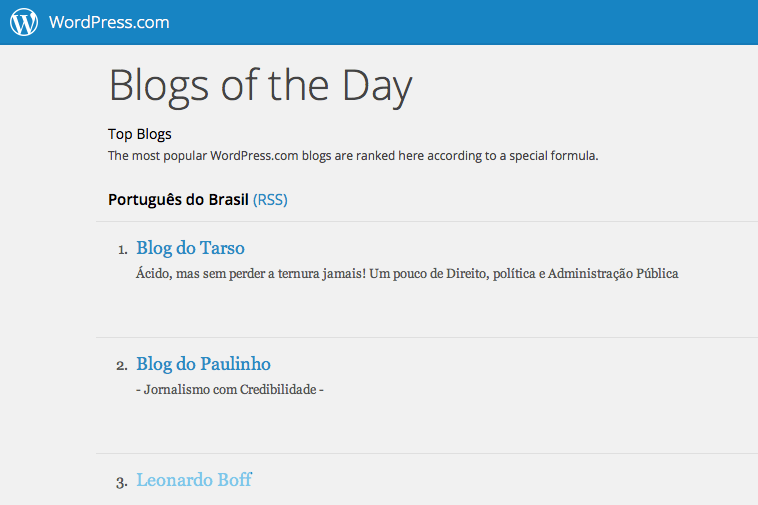The width and height of the screenshot is (758, 505).
Task: Click the Blog do Tarso tagline text
Action: coord(407,273)
